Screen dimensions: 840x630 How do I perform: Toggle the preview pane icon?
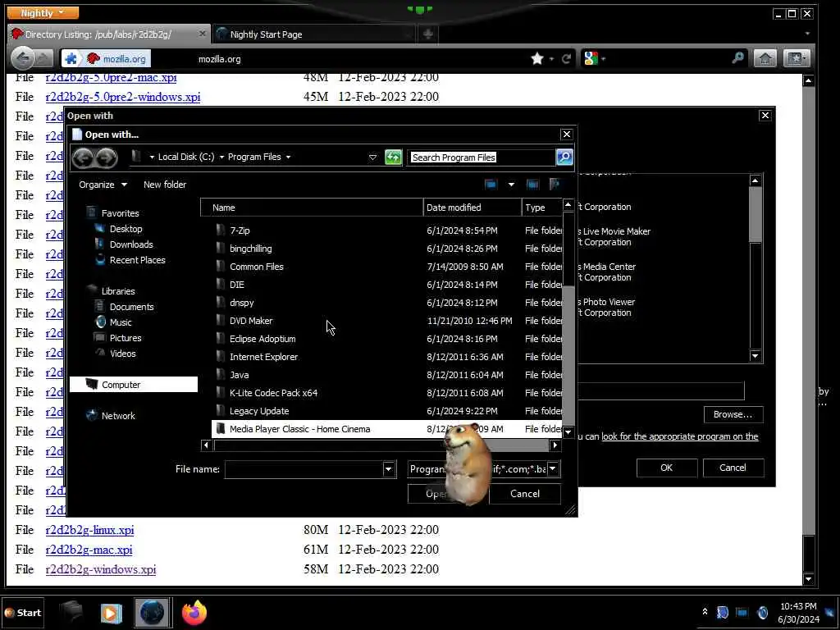point(532,185)
